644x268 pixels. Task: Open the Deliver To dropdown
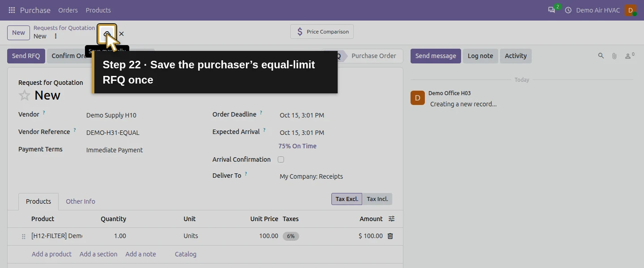(335, 176)
